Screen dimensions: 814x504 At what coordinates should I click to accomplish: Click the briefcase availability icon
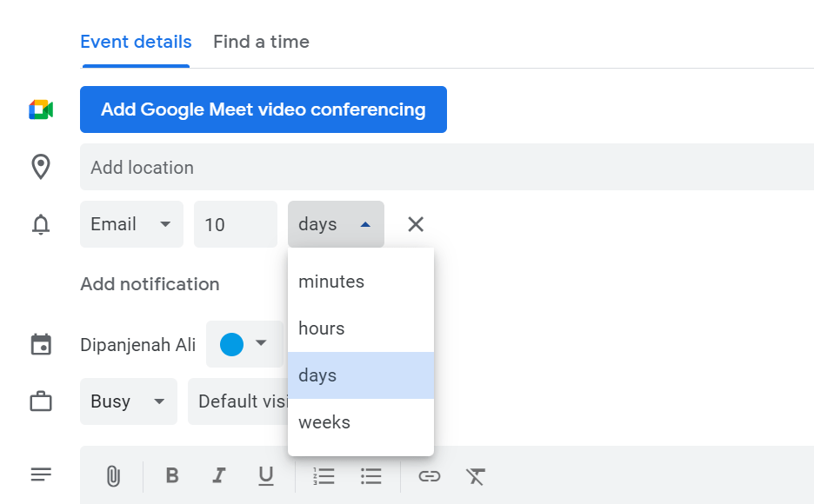[x=41, y=401]
